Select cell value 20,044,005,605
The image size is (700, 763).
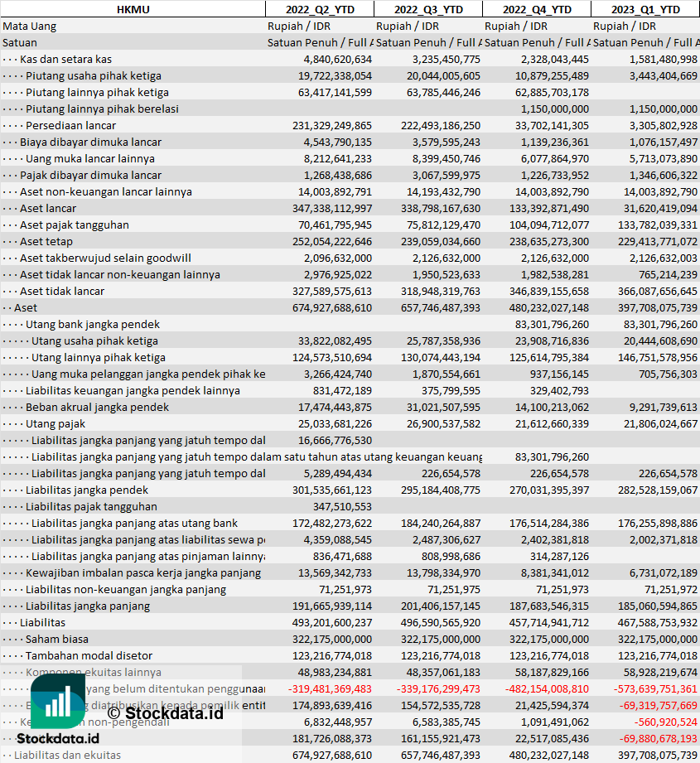point(443,76)
